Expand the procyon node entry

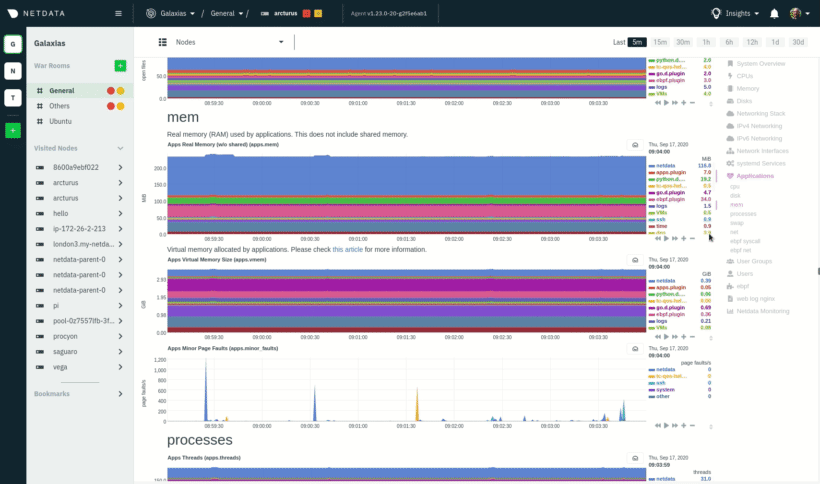[x=120, y=336]
